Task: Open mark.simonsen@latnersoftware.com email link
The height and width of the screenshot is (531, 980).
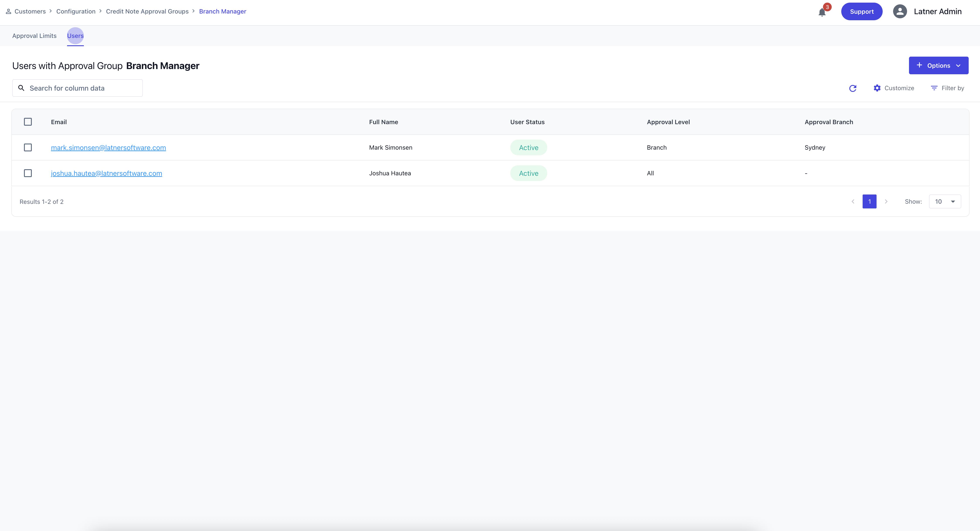Action: tap(108, 148)
